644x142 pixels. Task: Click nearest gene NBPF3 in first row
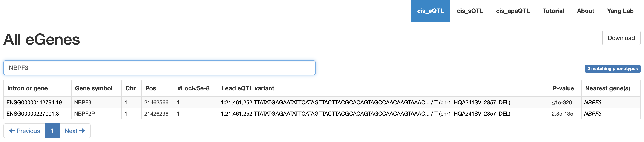[x=592, y=102]
